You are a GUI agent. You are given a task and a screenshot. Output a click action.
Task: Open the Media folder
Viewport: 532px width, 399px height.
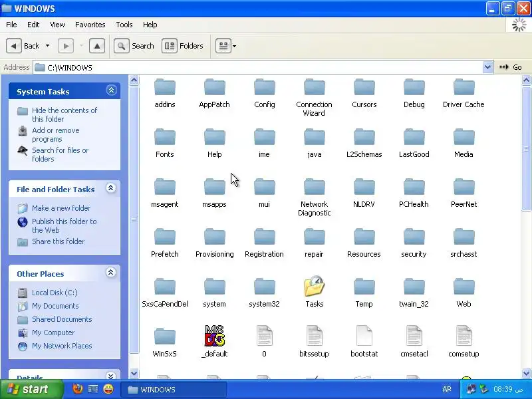pyautogui.click(x=464, y=144)
